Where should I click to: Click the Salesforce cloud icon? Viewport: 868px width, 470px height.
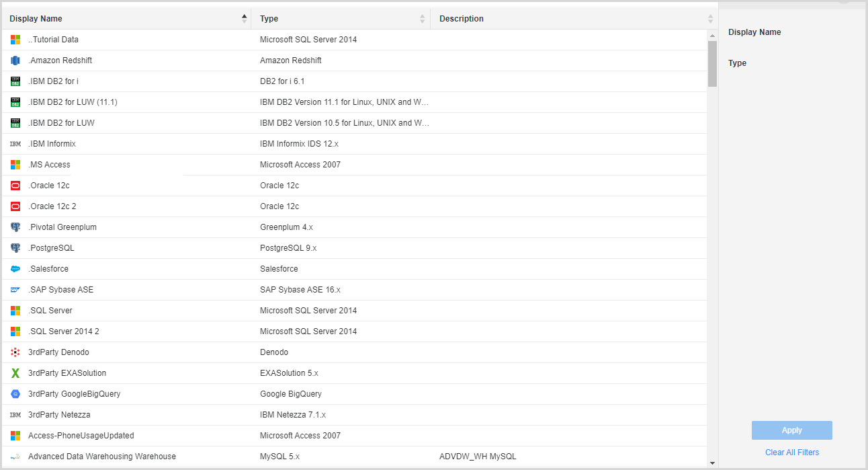tap(15, 269)
